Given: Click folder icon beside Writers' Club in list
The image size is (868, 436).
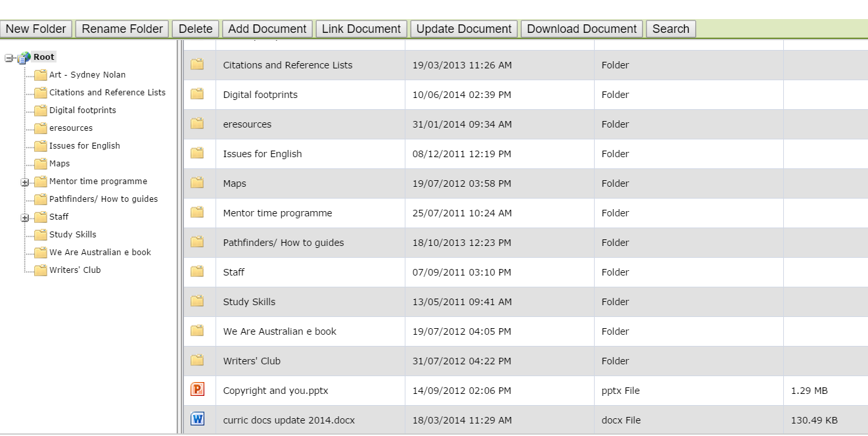Looking at the screenshot, I should pyautogui.click(x=197, y=360).
